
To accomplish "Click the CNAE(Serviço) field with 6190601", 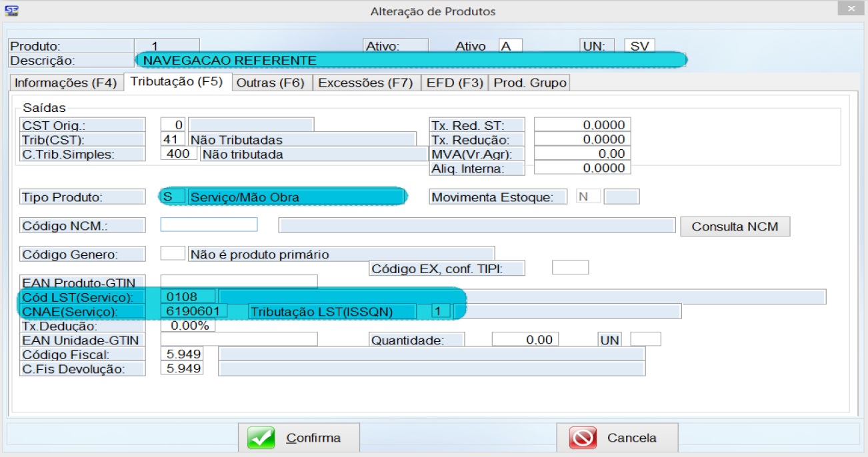I will click(x=194, y=311).
